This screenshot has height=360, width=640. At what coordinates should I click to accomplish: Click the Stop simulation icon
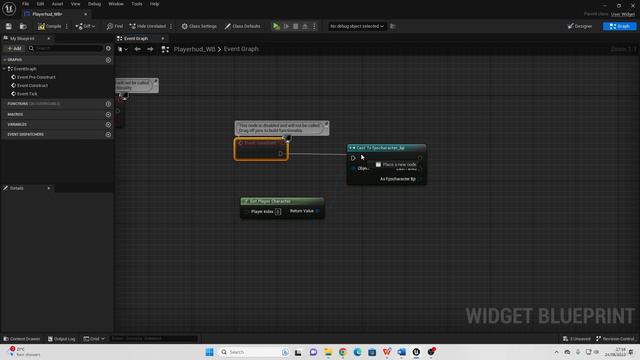296,26
